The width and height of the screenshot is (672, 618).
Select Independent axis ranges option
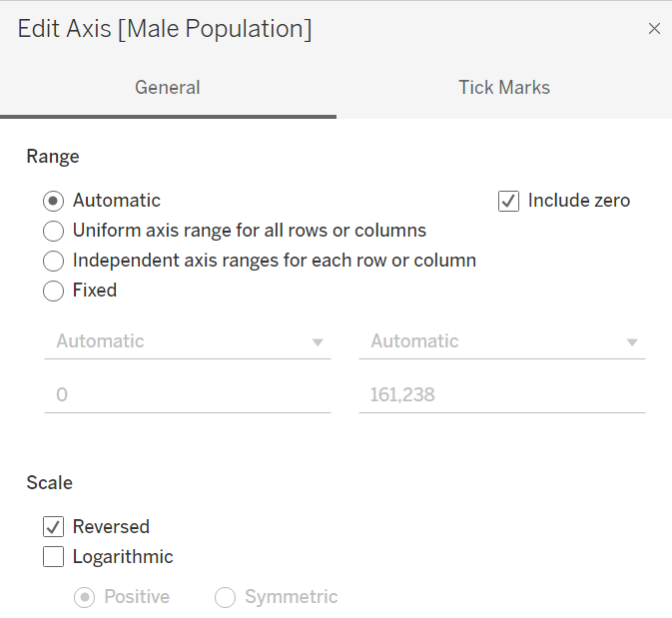pos(54,261)
